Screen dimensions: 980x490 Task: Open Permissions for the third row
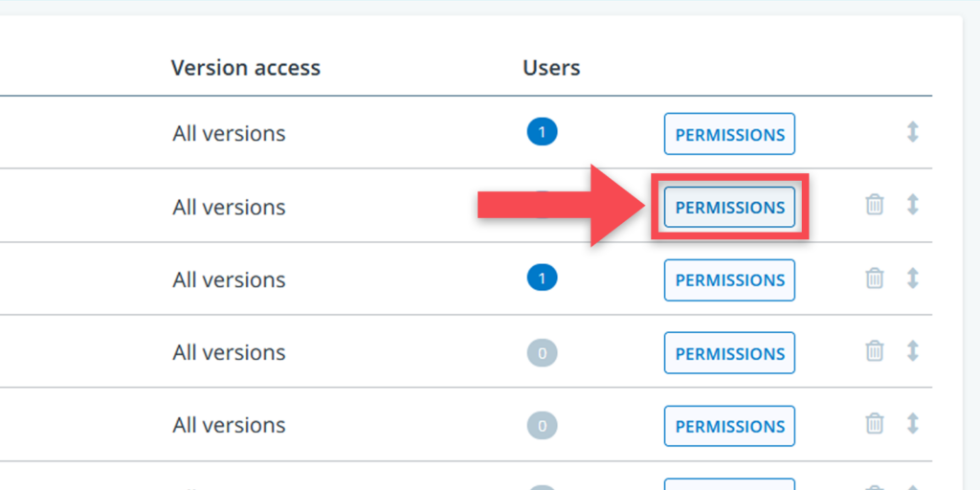[x=729, y=279]
